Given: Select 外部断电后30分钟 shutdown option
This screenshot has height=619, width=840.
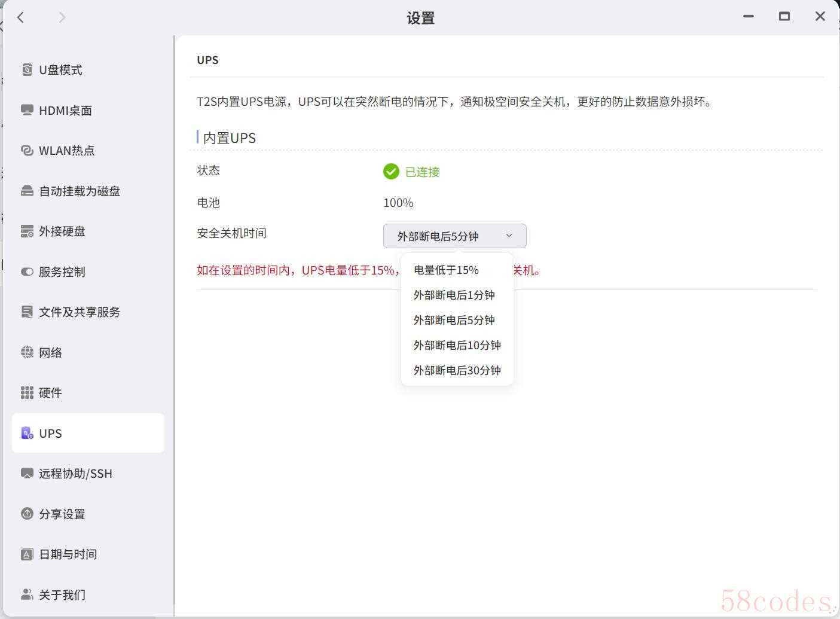Looking at the screenshot, I should 457,371.
